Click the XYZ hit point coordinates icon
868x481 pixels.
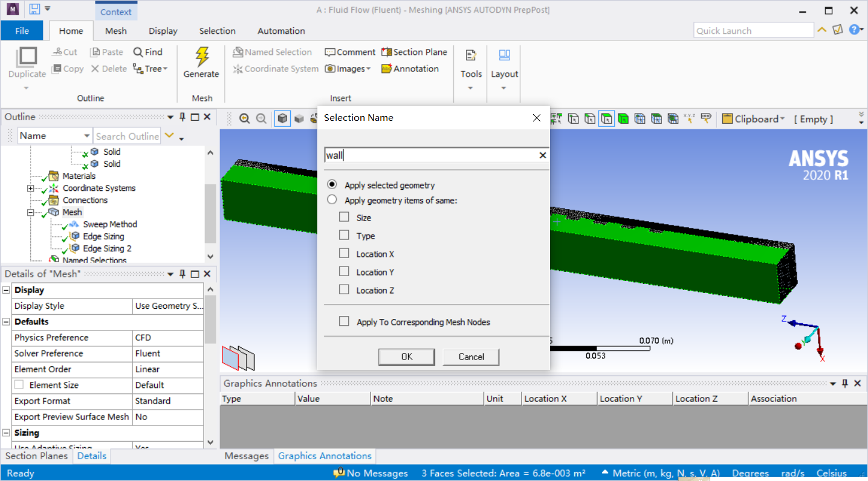point(689,119)
